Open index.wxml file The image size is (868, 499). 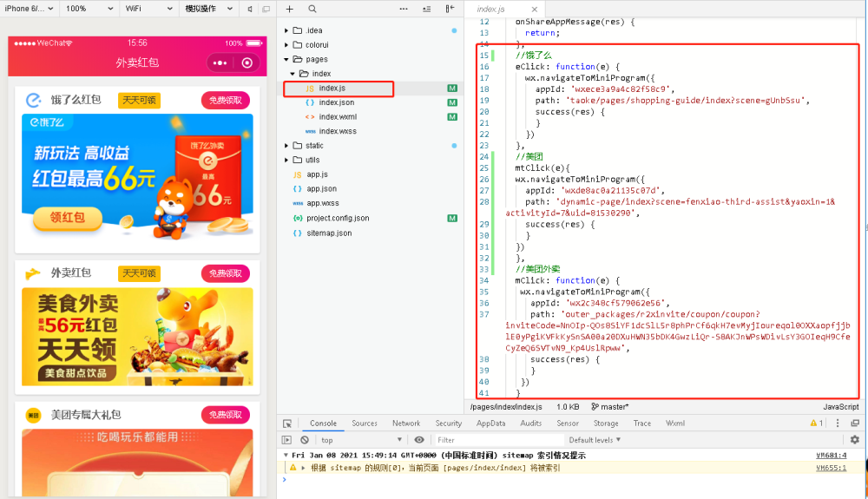[338, 117]
